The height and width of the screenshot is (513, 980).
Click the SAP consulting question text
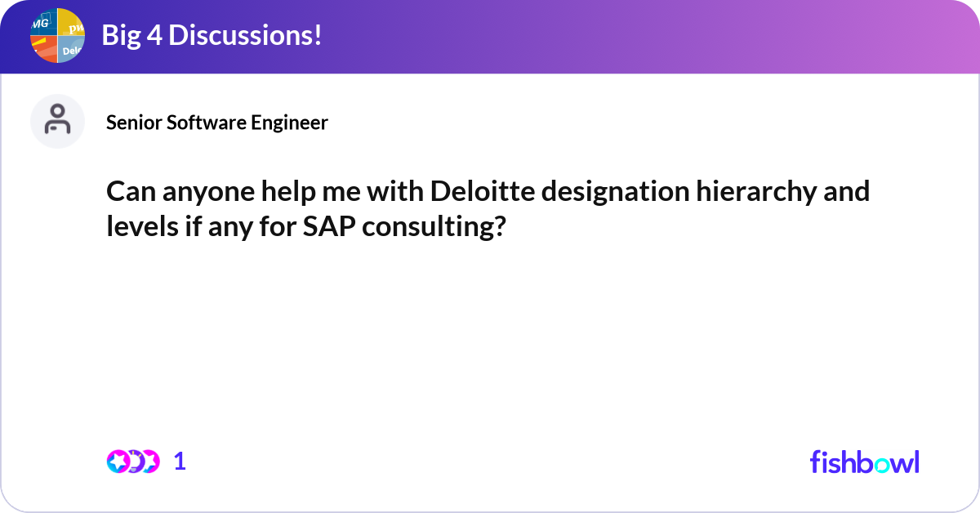click(488, 208)
